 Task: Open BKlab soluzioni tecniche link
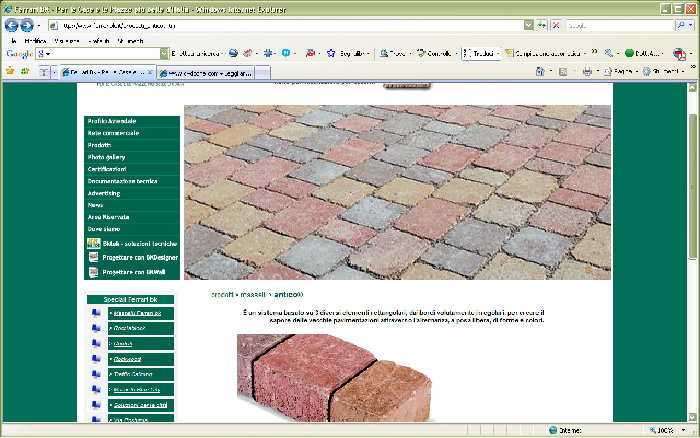pos(132,244)
